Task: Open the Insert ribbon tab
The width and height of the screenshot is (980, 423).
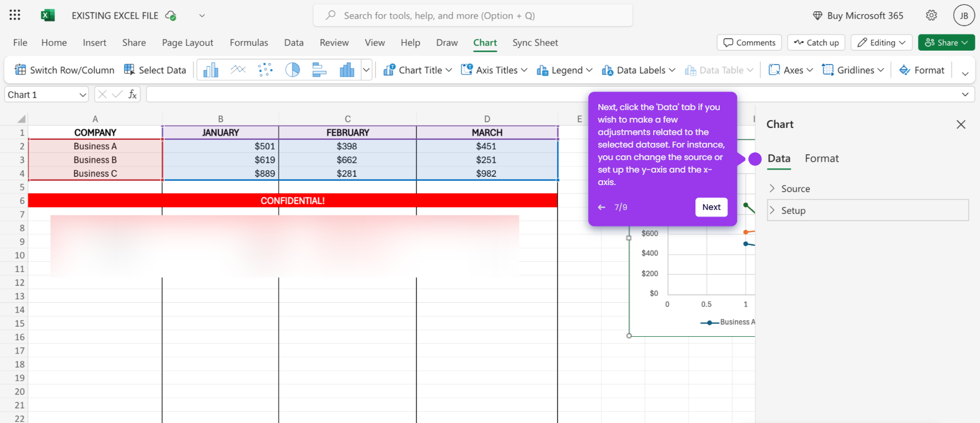Action: 95,43
